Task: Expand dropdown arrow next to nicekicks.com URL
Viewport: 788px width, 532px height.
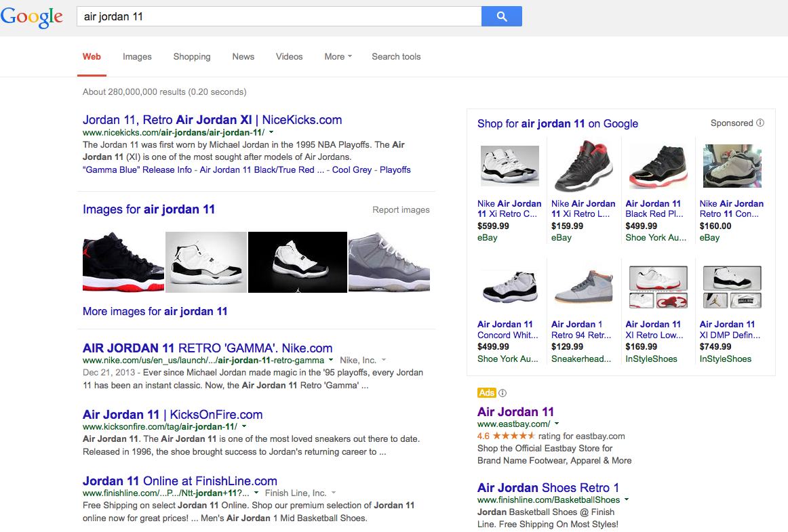Action: [x=271, y=133]
